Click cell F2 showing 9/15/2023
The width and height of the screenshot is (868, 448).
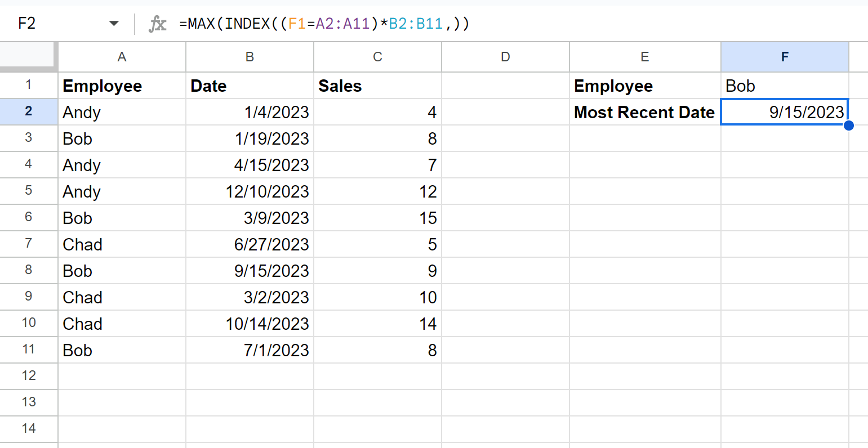[785, 112]
